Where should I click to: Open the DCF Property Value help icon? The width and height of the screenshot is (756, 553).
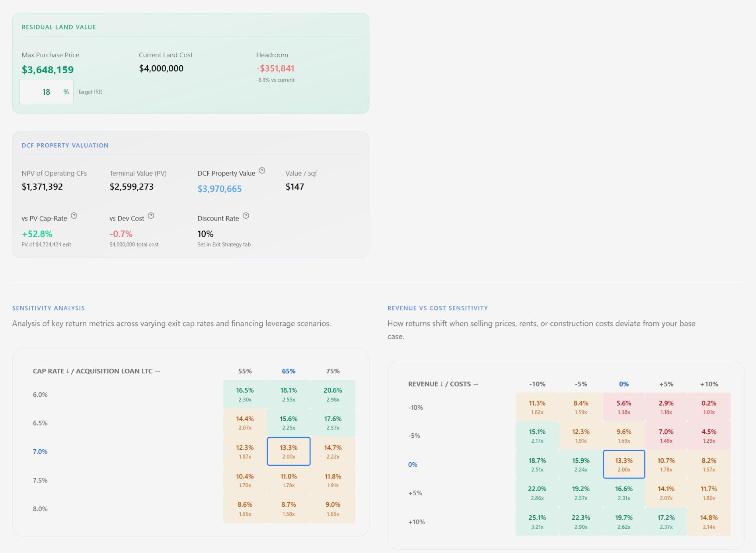click(x=262, y=170)
